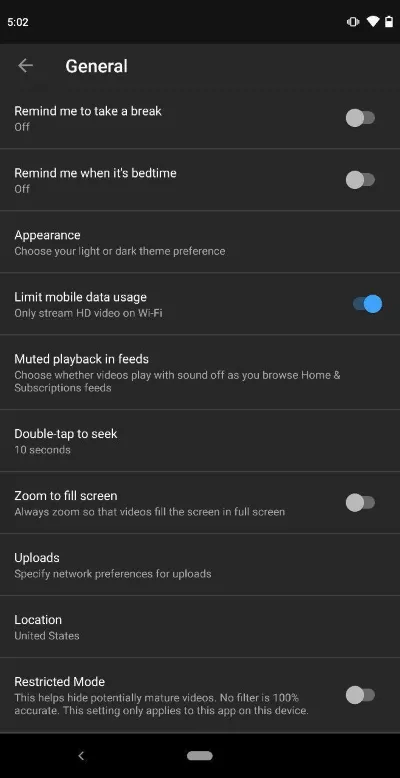400x778 pixels.
Task: Tap the General page title
Action: [96, 66]
